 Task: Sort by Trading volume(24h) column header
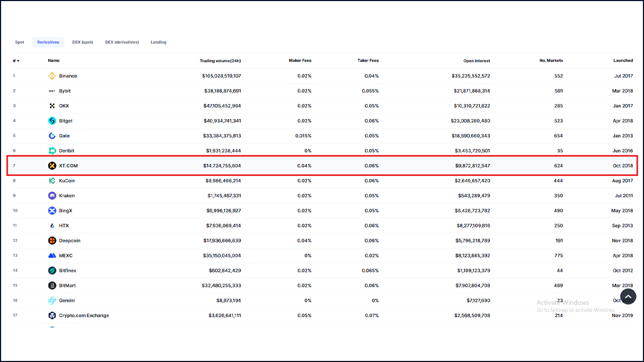tap(221, 61)
